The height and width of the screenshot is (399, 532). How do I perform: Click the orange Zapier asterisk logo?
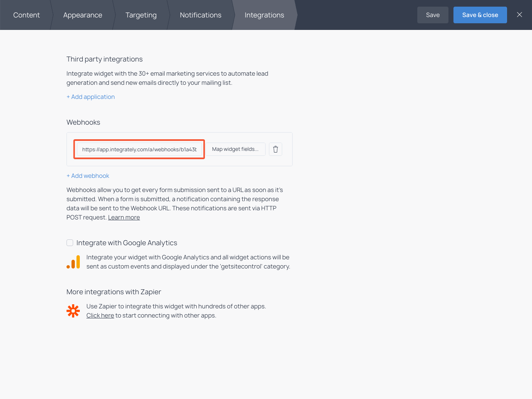click(73, 311)
